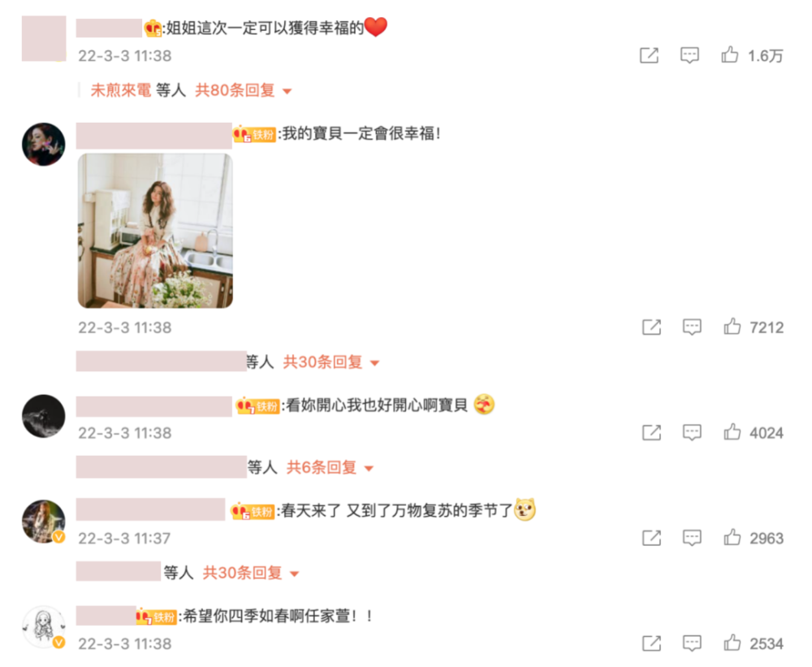Open the 未煎來電 user link
Image resolution: width=812 pixels, height=667 pixels.
(121, 90)
